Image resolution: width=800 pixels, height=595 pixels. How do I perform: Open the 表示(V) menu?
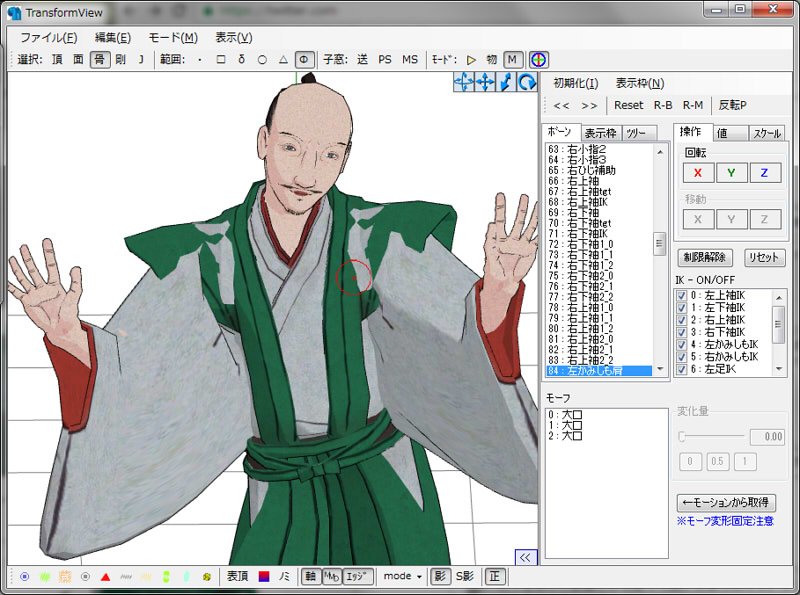[234, 38]
